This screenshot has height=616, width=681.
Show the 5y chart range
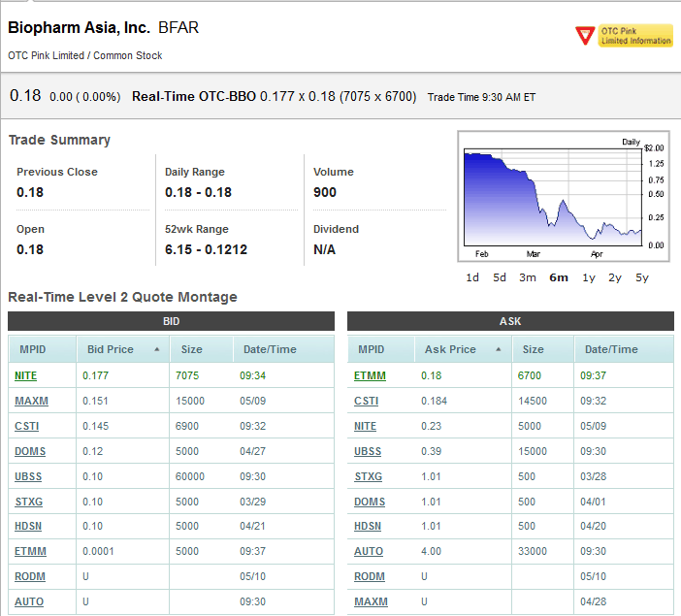[641, 277]
